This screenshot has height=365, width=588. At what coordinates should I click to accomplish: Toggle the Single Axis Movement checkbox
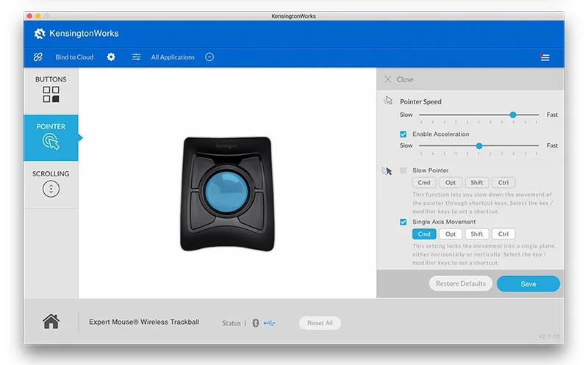pos(403,222)
